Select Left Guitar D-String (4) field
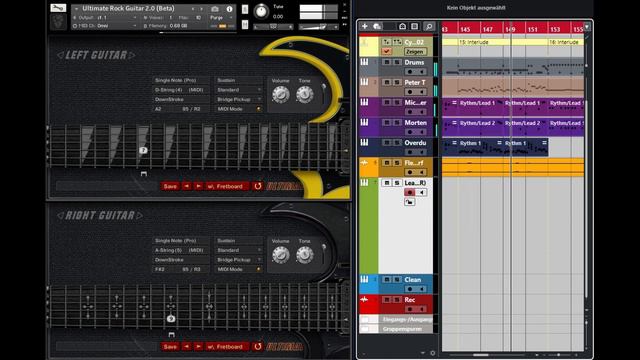640x360 pixels. [x=181, y=90]
